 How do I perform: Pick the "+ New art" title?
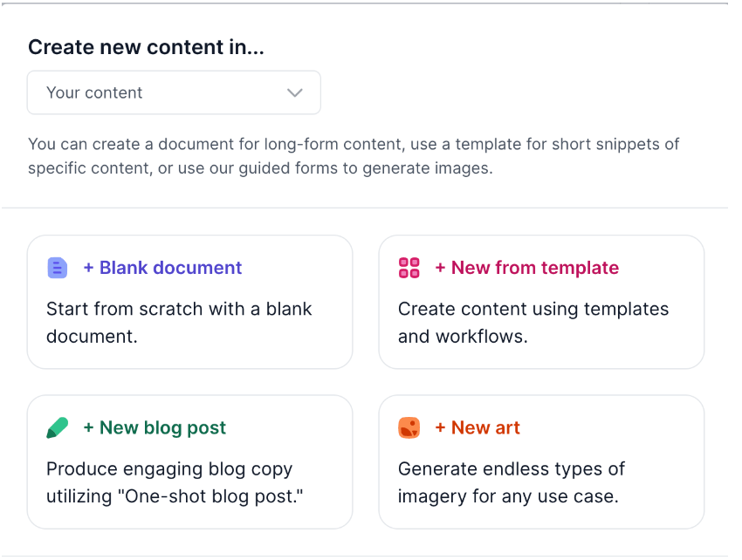pos(477,428)
